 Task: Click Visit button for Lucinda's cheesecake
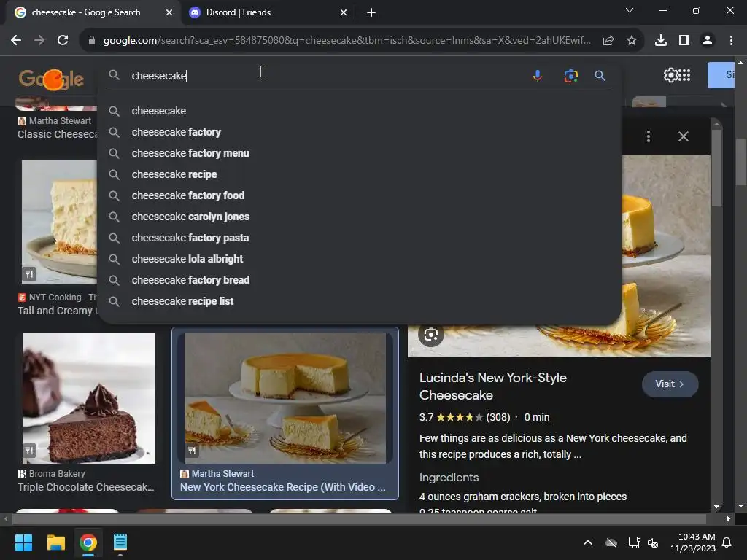670,384
